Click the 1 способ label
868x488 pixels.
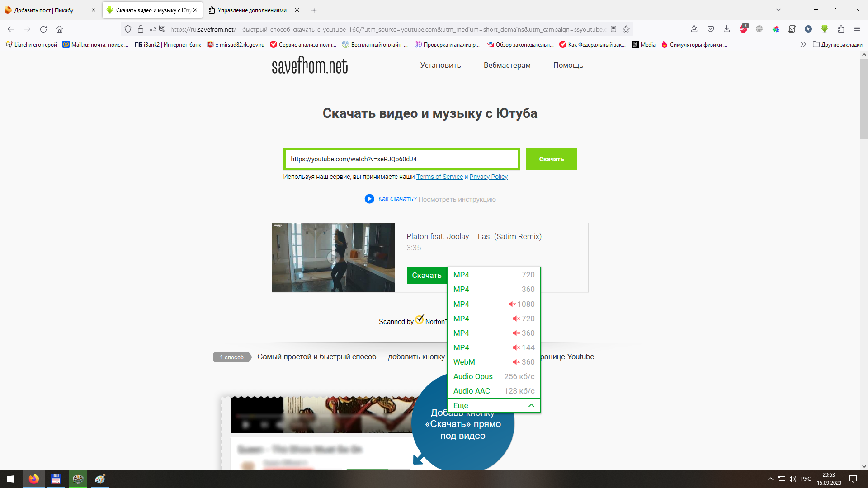232,357
